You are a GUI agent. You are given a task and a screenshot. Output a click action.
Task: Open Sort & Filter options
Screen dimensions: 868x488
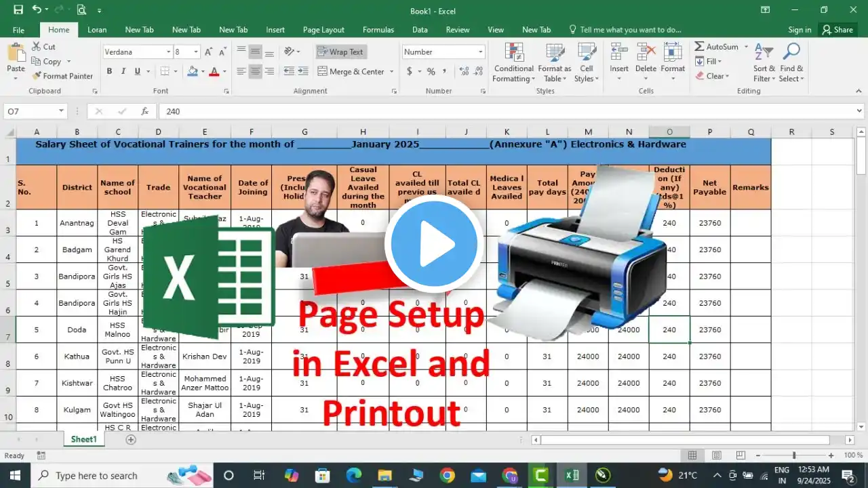coord(764,62)
